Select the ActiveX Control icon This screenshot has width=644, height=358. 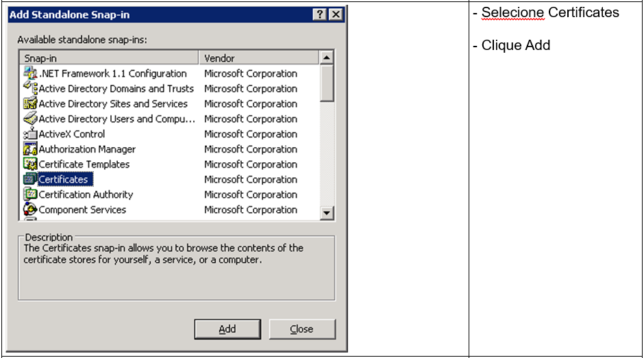coord(30,134)
